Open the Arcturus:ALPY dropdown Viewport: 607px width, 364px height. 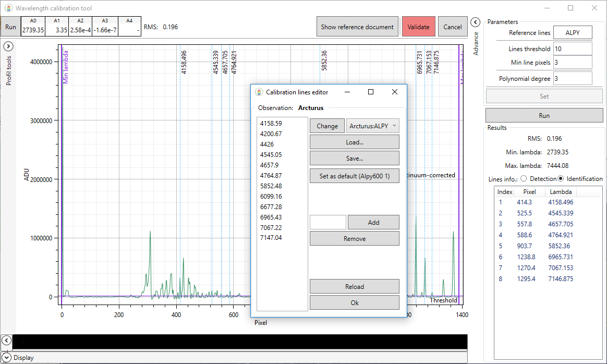click(x=373, y=126)
